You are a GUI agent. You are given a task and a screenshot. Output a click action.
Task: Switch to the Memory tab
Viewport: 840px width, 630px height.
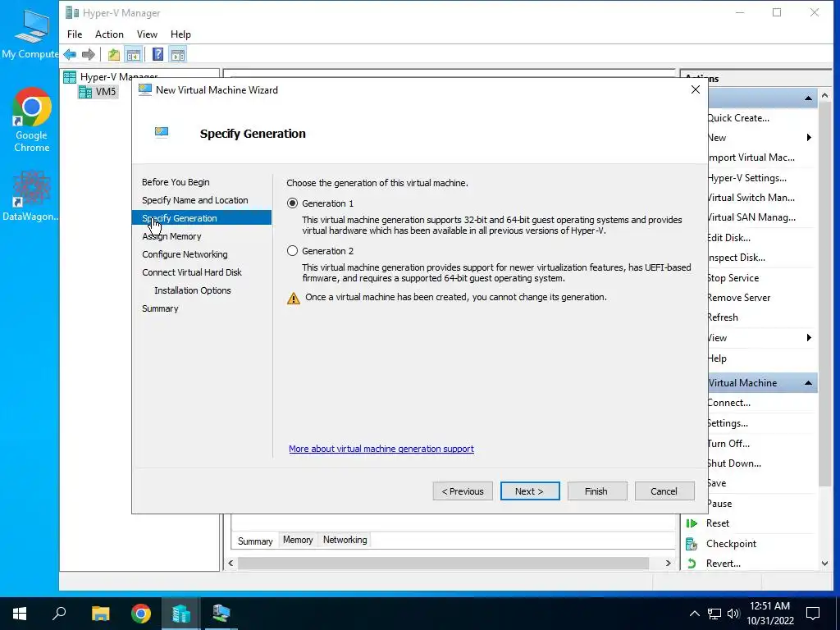click(298, 540)
